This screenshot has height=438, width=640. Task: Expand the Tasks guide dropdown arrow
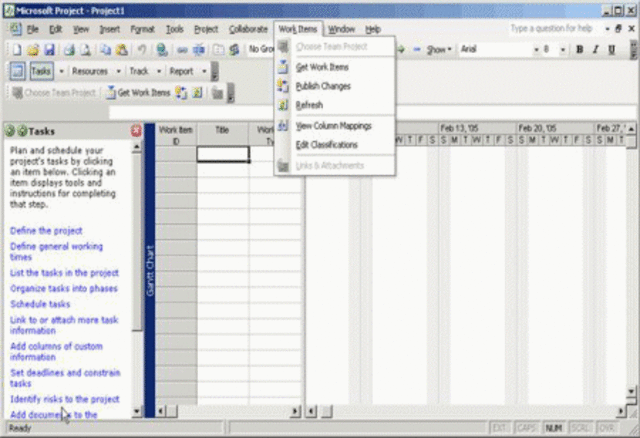[x=61, y=71]
